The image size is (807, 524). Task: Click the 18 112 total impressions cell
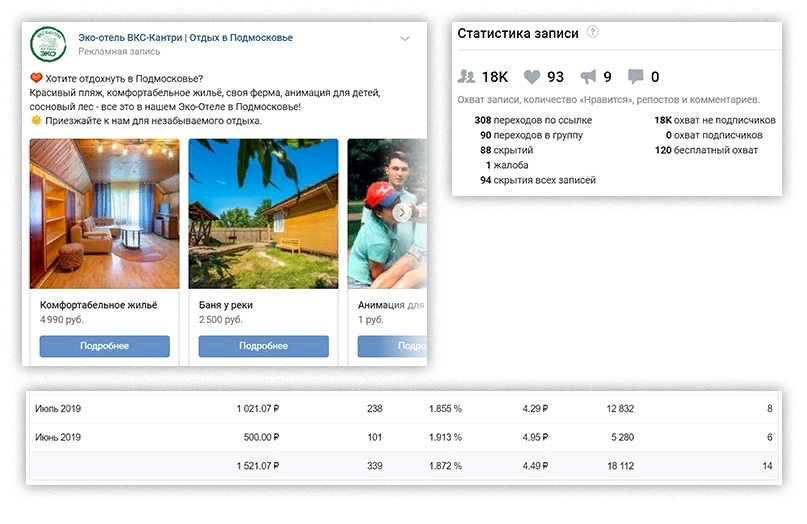click(621, 466)
